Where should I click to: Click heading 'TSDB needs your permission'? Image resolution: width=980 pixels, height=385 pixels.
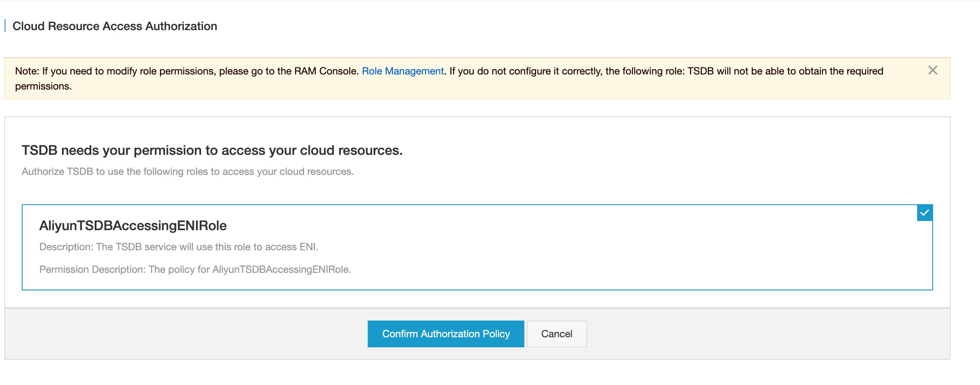(x=212, y=150)
